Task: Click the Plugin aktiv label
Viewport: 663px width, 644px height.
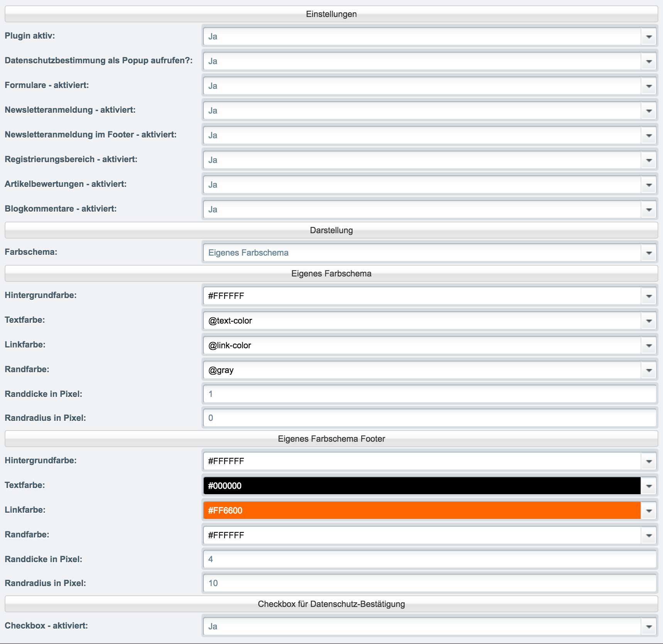Action: click(x=30, y=36)
